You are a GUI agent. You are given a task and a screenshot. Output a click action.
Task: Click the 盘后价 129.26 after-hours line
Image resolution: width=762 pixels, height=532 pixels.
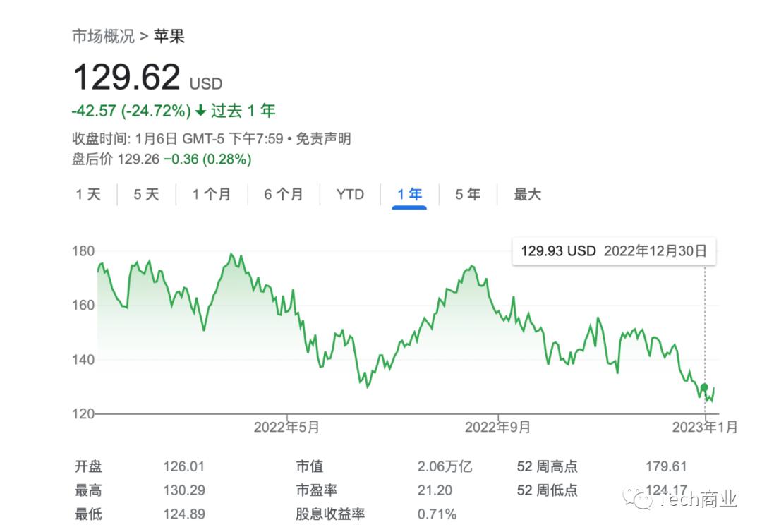pyautogui.click(x=162, y=159)
